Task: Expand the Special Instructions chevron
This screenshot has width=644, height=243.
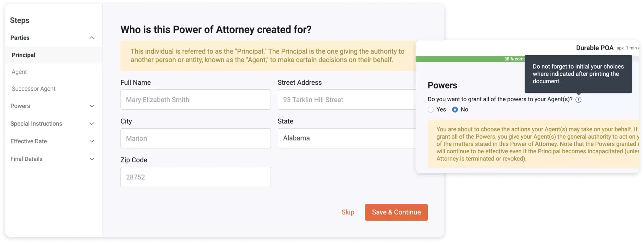Action: tap(92, 124)
